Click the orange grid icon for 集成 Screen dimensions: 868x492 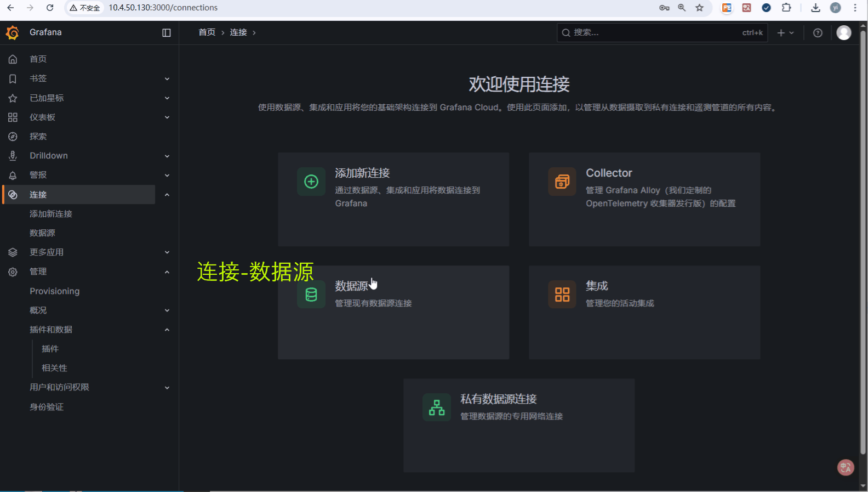tap(562, 295)
